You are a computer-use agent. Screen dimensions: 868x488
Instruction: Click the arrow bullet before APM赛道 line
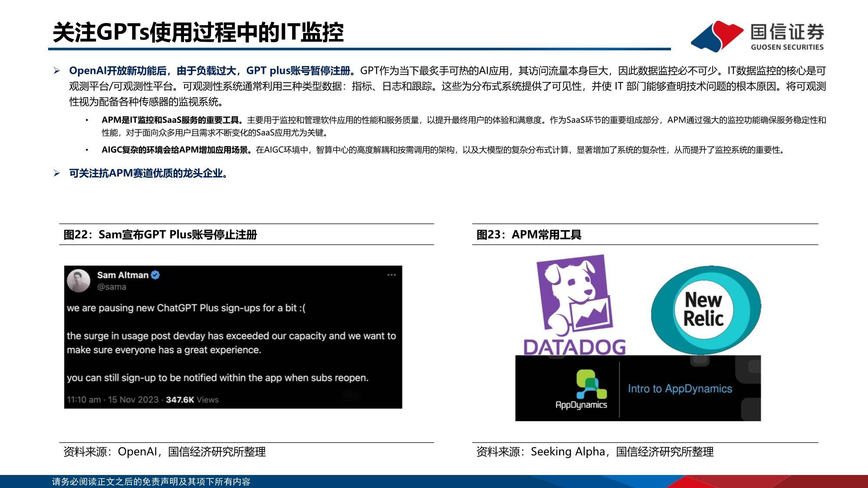click(56, 173)
